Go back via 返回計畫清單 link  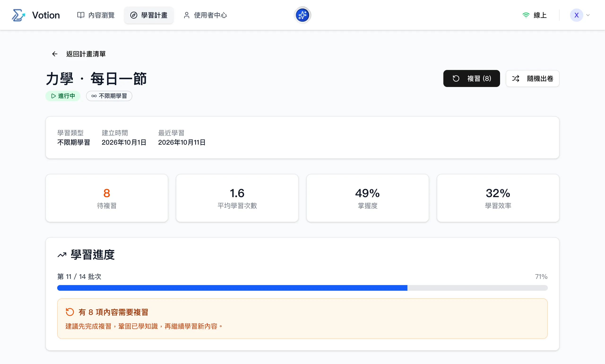point(86,54)
